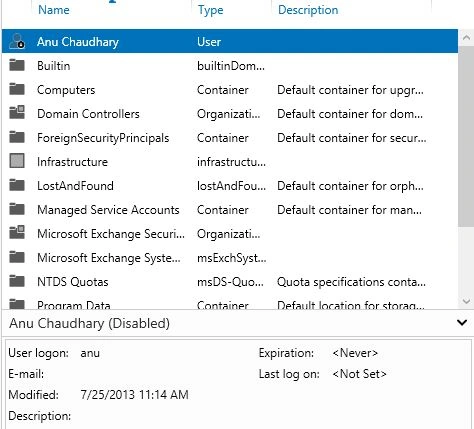Viewport: 474px width, 429px height.
Task: Select the Computers container folder icon
Action: (17, 89)
